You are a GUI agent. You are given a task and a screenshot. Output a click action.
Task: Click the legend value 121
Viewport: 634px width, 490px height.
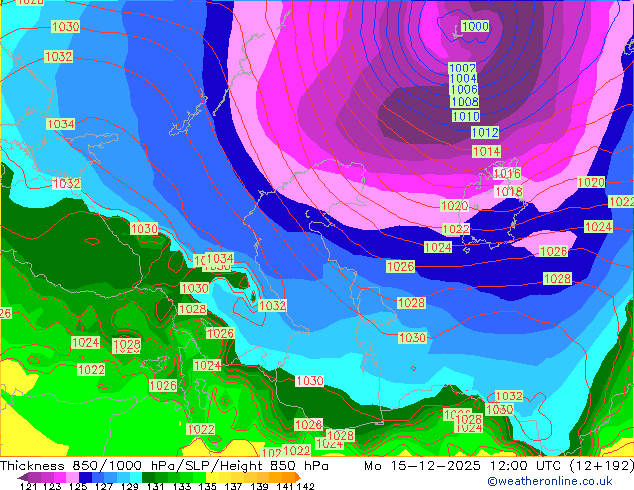(29, 486)
